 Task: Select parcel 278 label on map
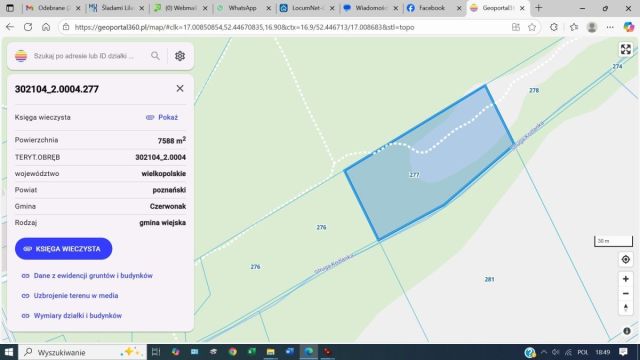534,90
